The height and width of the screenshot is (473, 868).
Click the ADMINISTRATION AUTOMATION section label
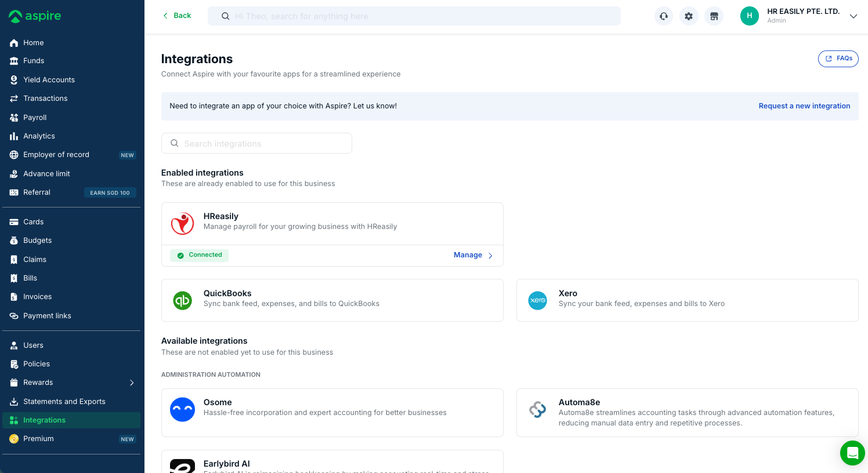pos(211,374)
